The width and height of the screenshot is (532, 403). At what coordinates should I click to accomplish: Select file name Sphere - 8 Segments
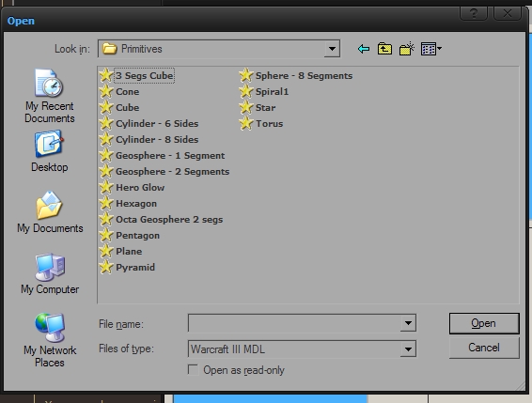point(304,76)
